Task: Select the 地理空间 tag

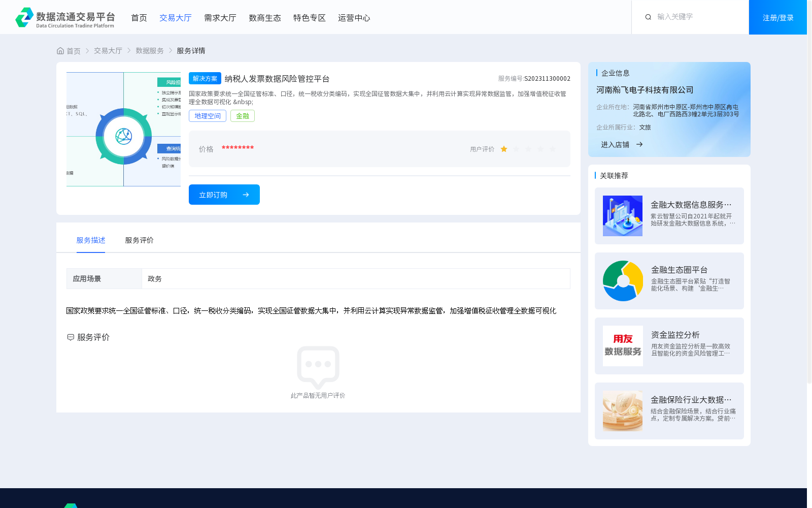Action: pyautogui.click(x=208, y=116)
